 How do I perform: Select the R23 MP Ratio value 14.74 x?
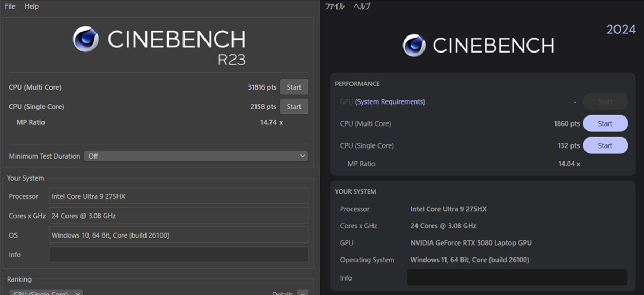272,122
